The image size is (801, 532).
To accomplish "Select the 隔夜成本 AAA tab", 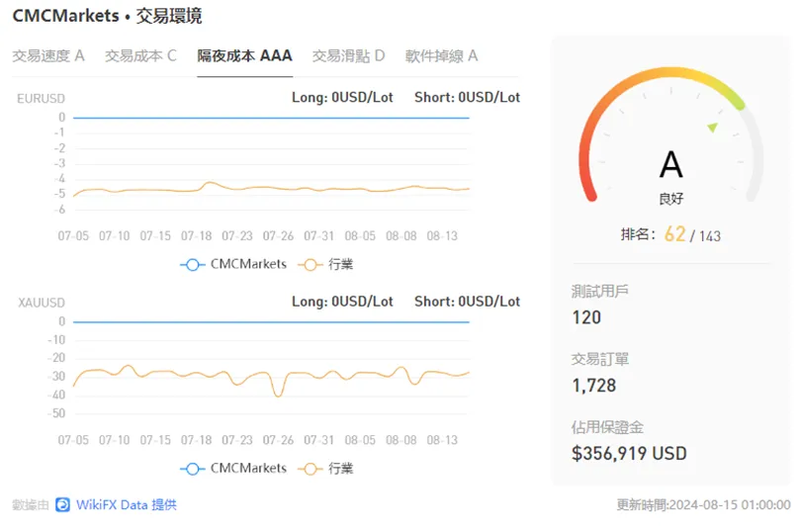I will tap(244, 55).
